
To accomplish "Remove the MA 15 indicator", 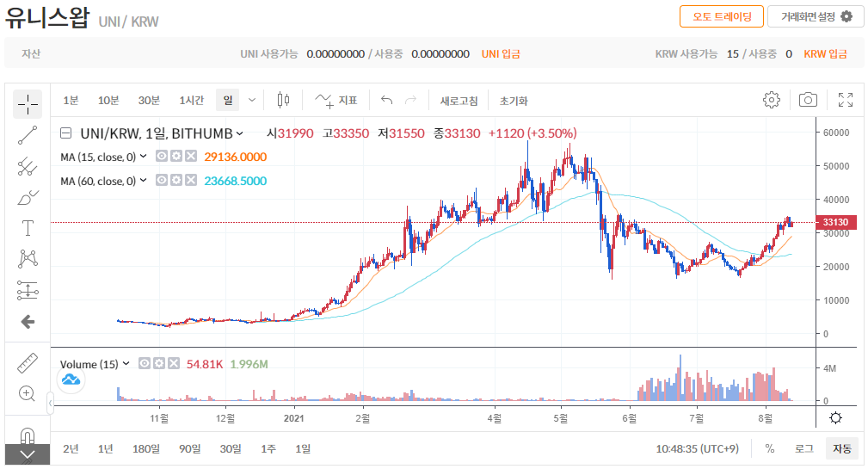I will [x=191, y=157].
